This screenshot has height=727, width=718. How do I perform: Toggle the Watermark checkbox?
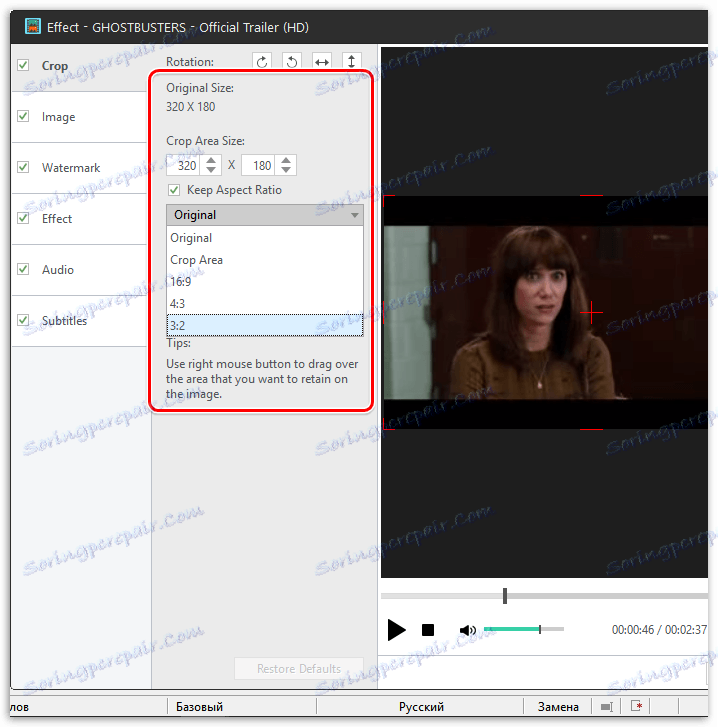(23, 167)
